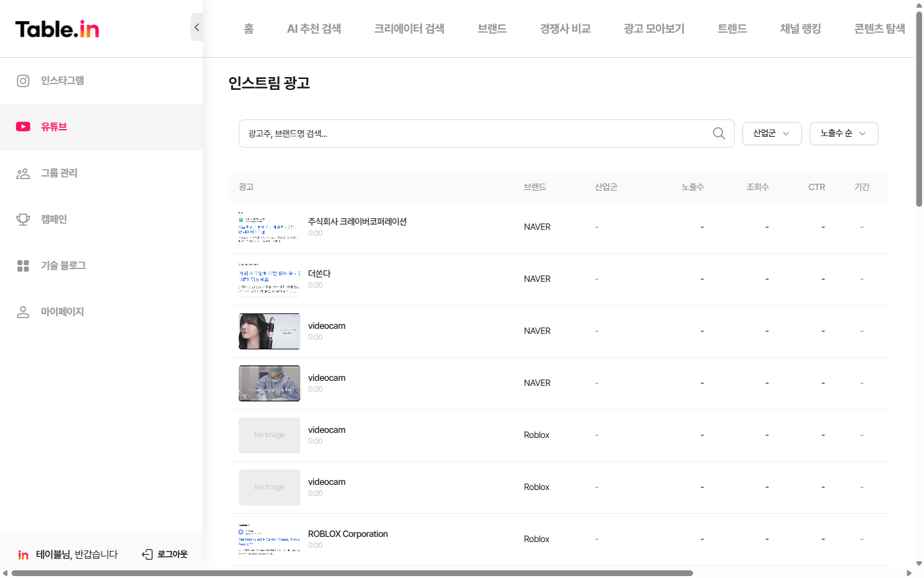Viewport: 924px width, 578px height.
Task: Open the 트렌드 menu item
Action: pos(732,28)
